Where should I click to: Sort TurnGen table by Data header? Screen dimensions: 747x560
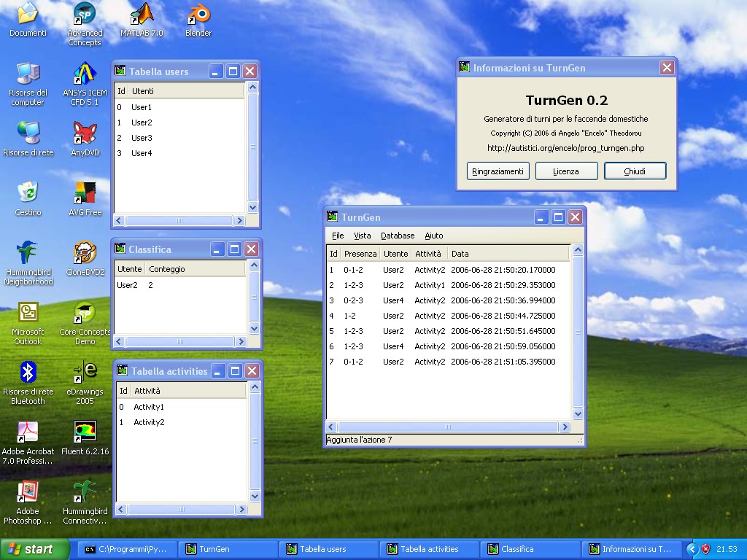tap(508, 254)
